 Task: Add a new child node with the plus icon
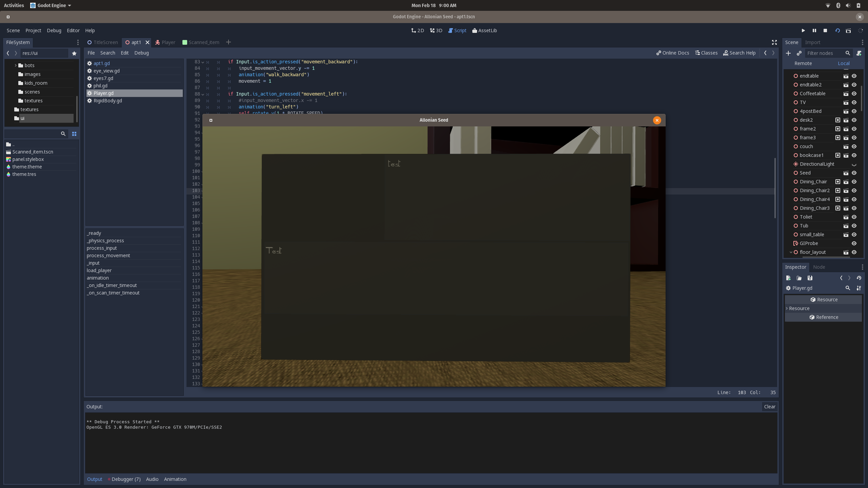point(788,53)
